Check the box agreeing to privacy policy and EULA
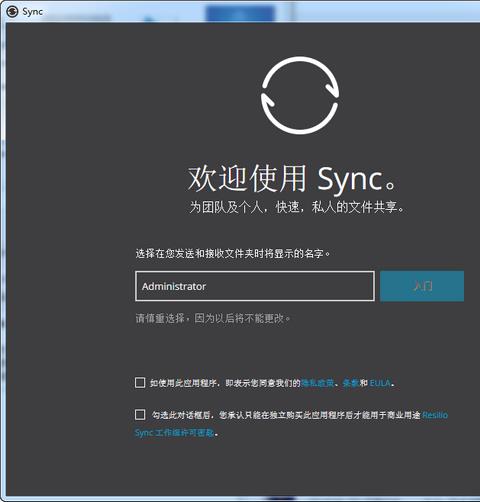The image size is (480, 502). coord(140,383)
